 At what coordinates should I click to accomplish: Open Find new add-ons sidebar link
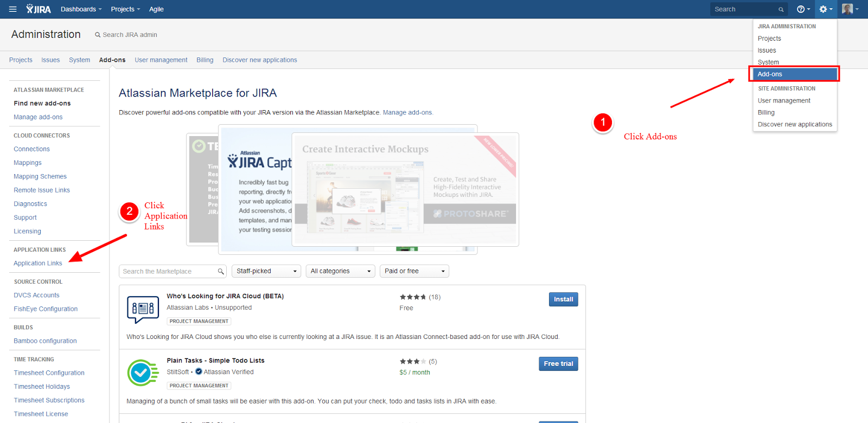[42, 104]
